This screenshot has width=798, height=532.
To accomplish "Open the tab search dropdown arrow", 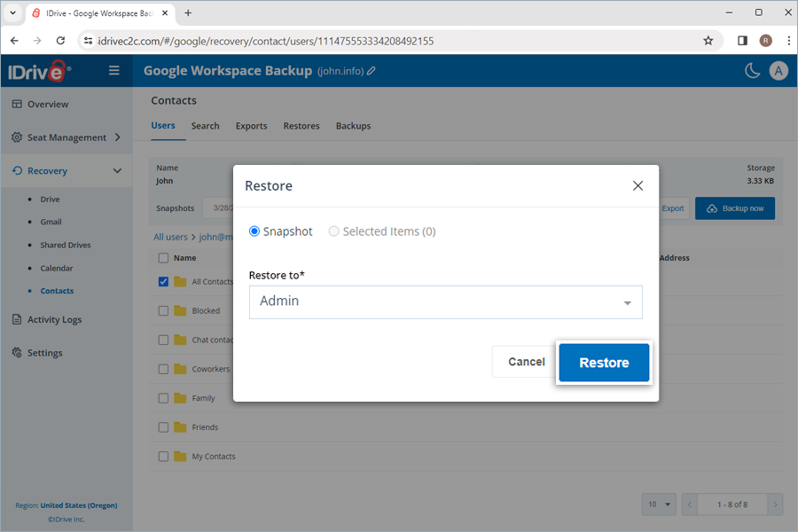I will [12, 13].
